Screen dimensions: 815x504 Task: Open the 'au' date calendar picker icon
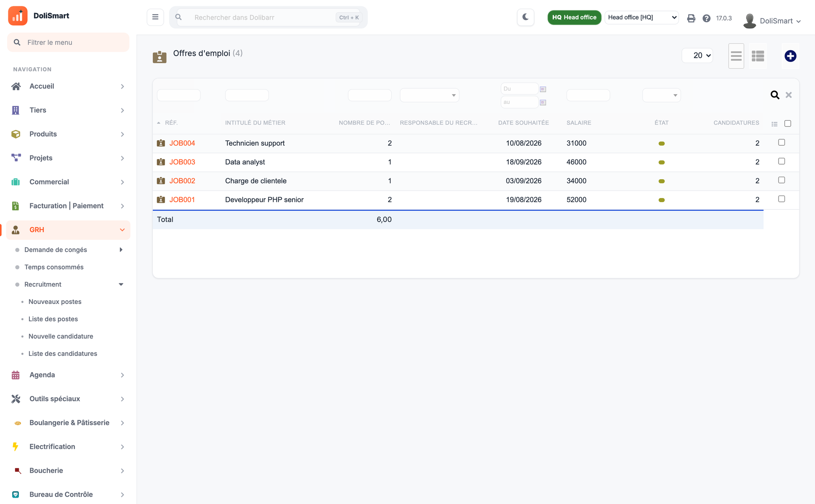pyautogui.click(x=543, y=102)
